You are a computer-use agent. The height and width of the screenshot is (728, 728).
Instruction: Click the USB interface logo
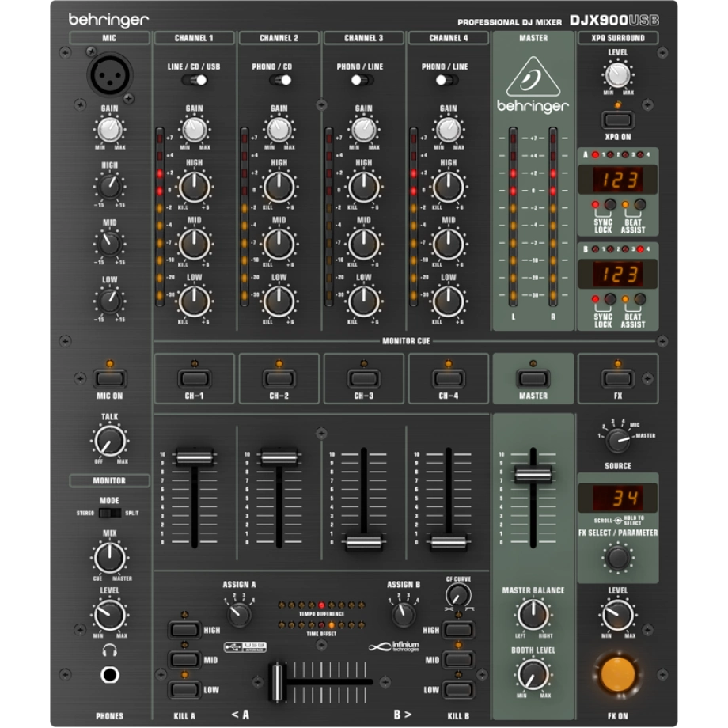coord(245,646)
